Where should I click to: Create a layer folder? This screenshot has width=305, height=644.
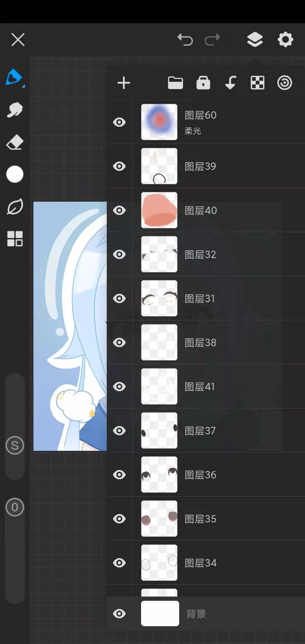[175, 83]
